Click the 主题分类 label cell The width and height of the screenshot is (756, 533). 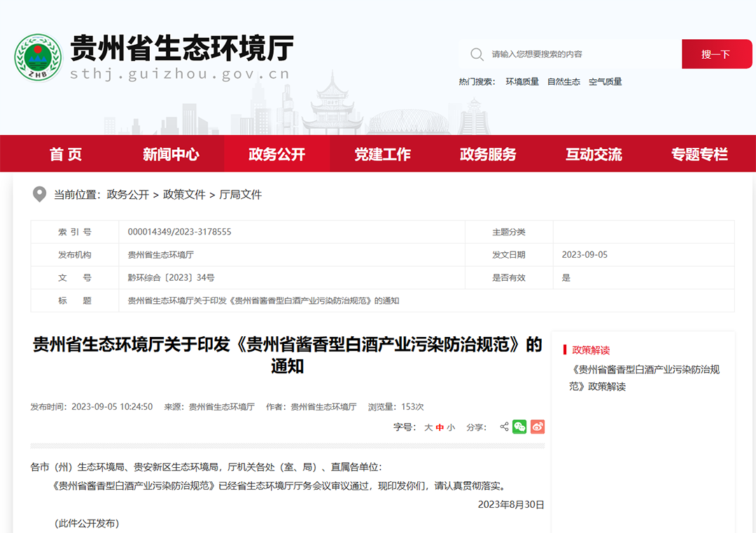509,232
